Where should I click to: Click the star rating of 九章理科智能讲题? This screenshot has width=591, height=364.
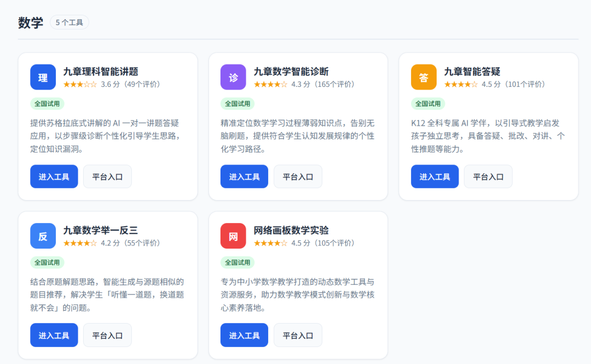tap(80, 84)
